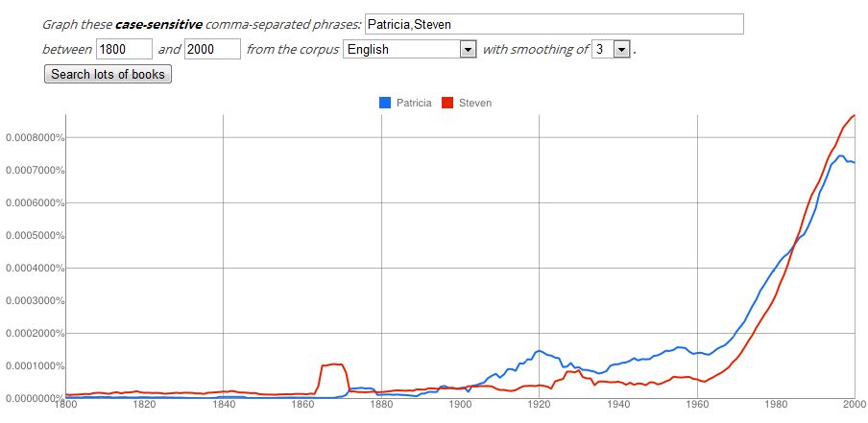868x423 pixels.
Task: Click the red Steven legend swatch
Action: pyautogui.click(x=447, y=103)
